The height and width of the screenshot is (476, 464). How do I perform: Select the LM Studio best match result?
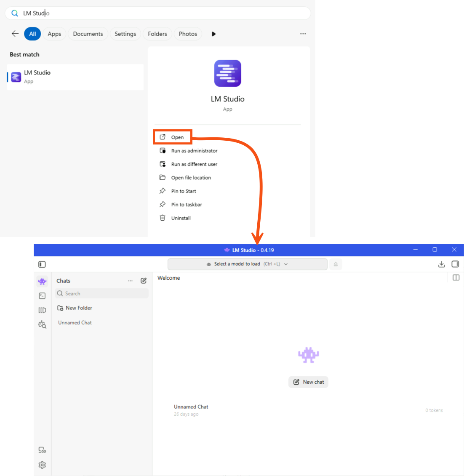click(x=75, y=77)
